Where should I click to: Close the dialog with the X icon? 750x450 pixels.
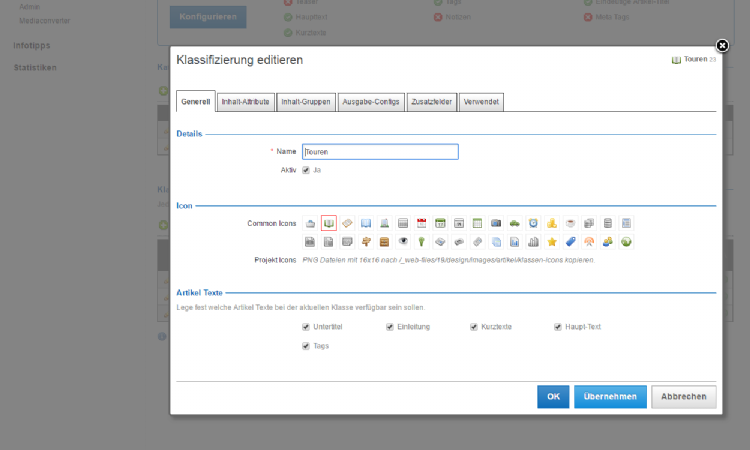[722, 46]
